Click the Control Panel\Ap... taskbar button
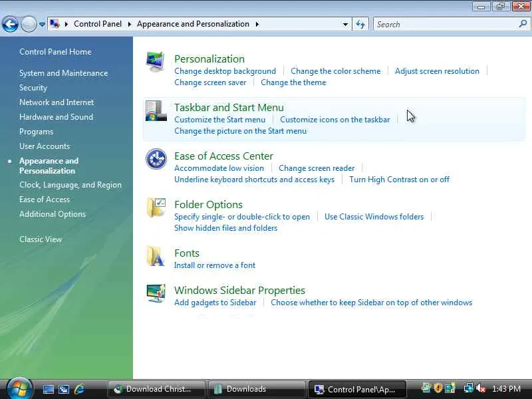This screenshot has width=532, height=399. point(357,389)
